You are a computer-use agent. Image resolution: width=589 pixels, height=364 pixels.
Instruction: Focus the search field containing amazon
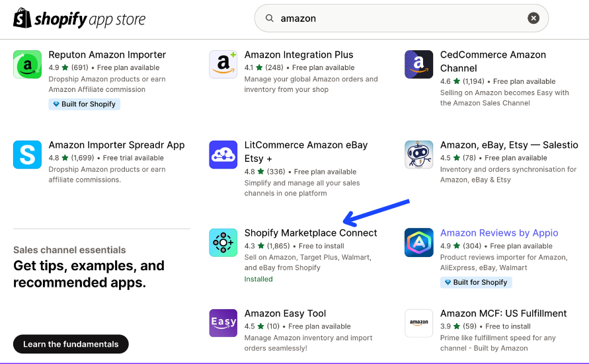point(401,18)
